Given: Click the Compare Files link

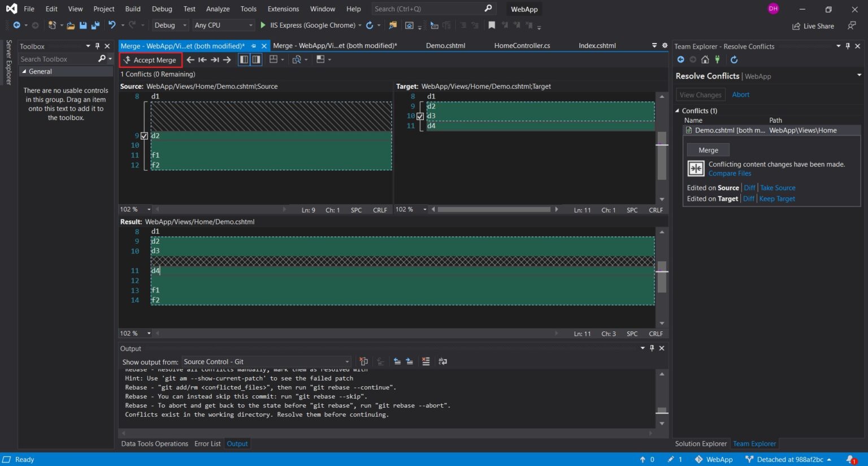Looking at the screenshot, I should point(730,173).
